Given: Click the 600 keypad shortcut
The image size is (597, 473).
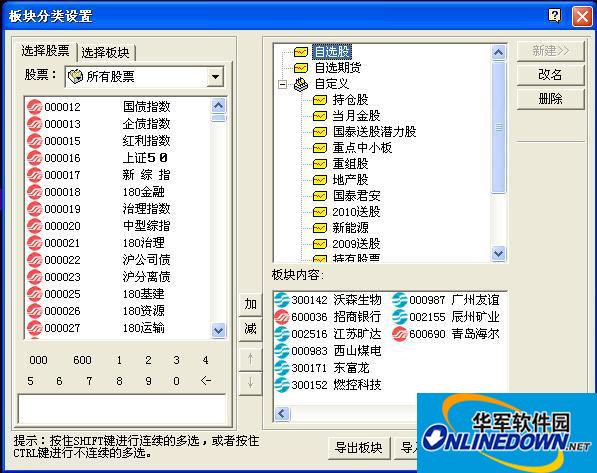Looking at the screenshot, I should pos(82,360).
